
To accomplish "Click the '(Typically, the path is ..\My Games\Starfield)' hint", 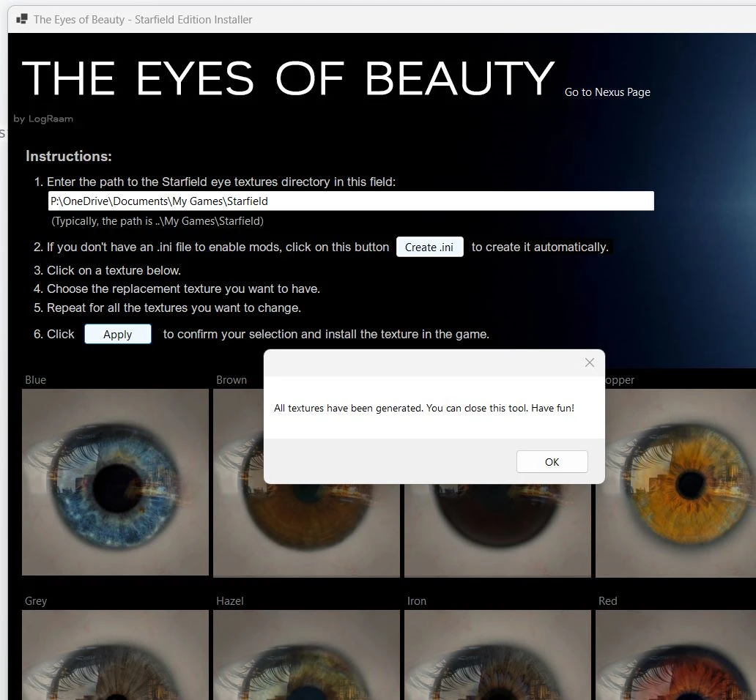I will [x=157, y=221].
